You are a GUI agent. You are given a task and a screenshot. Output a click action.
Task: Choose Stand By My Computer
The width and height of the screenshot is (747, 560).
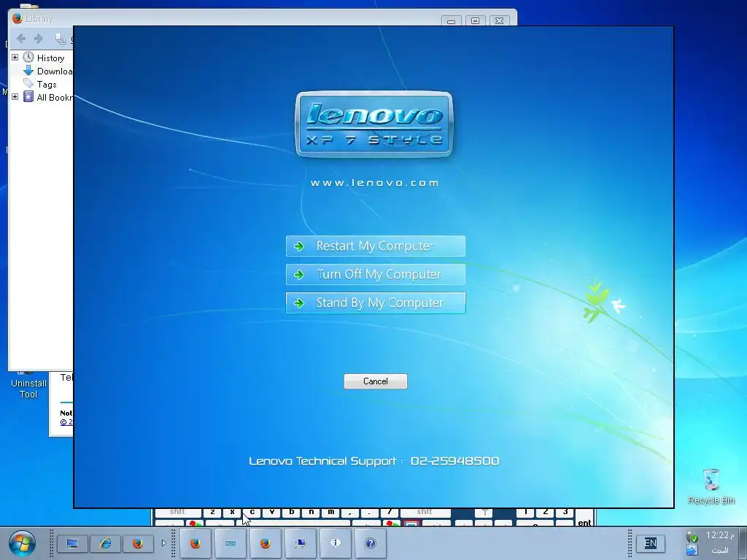click(x=376, y=303)
